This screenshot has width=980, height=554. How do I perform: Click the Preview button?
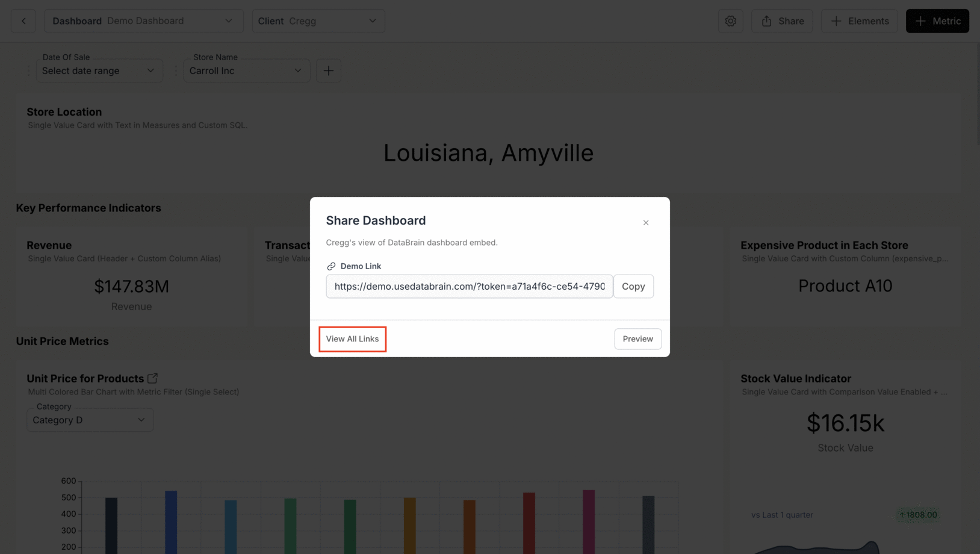[637, 338]
